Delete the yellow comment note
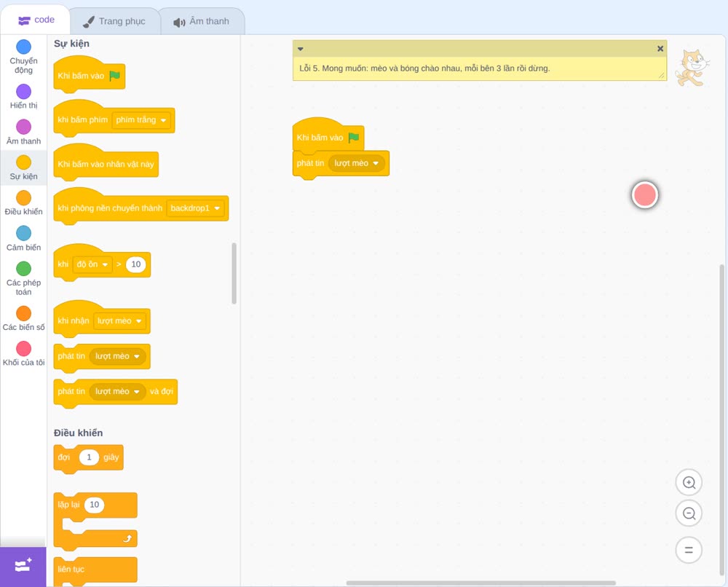The height and width of the screenshot is (587, 728). click(x=660, y=49)
